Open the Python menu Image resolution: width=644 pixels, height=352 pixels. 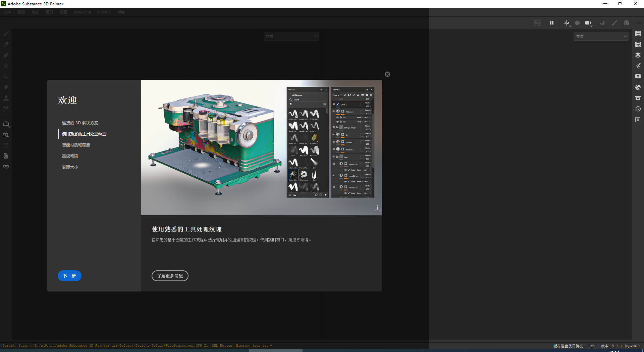point(104,12)
